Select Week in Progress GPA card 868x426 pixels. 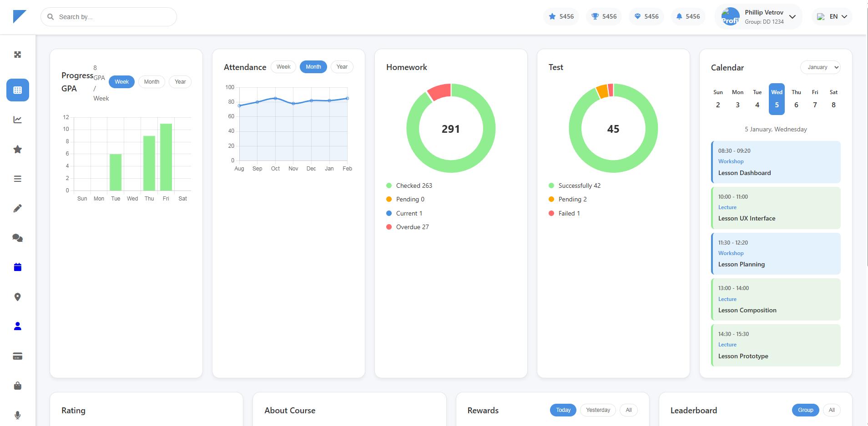[x=121, y=82]
